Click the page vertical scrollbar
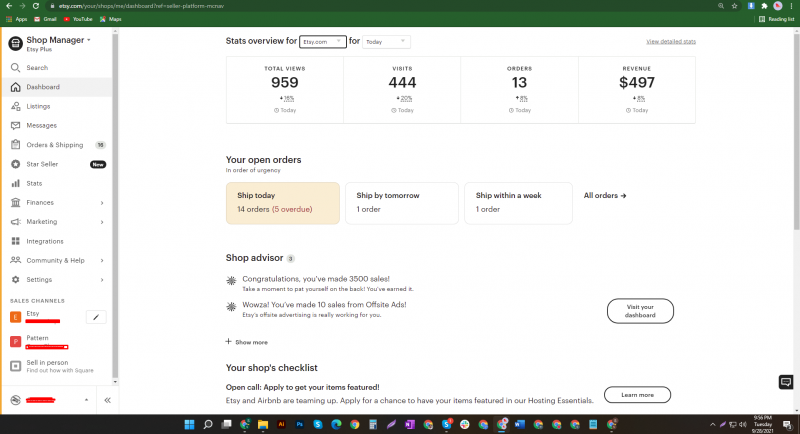Viewport: 800px width, 434px height. pyautogui.click(x=796, y=133)
